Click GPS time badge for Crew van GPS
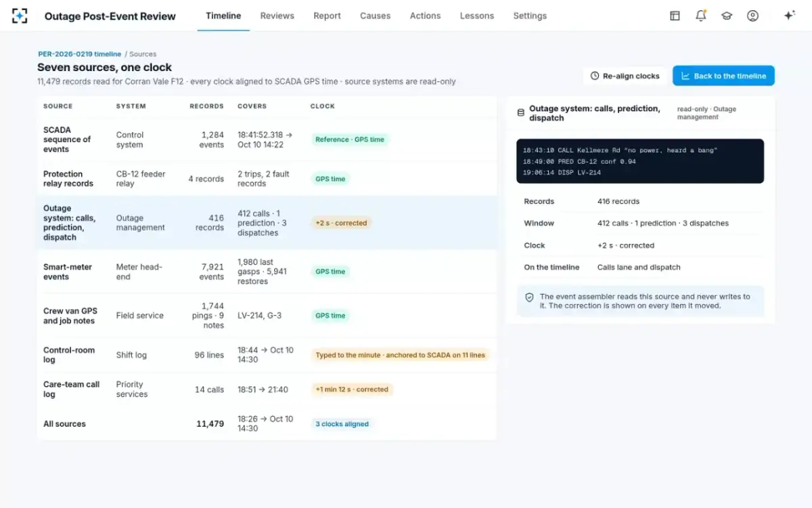 coord(330,316)
